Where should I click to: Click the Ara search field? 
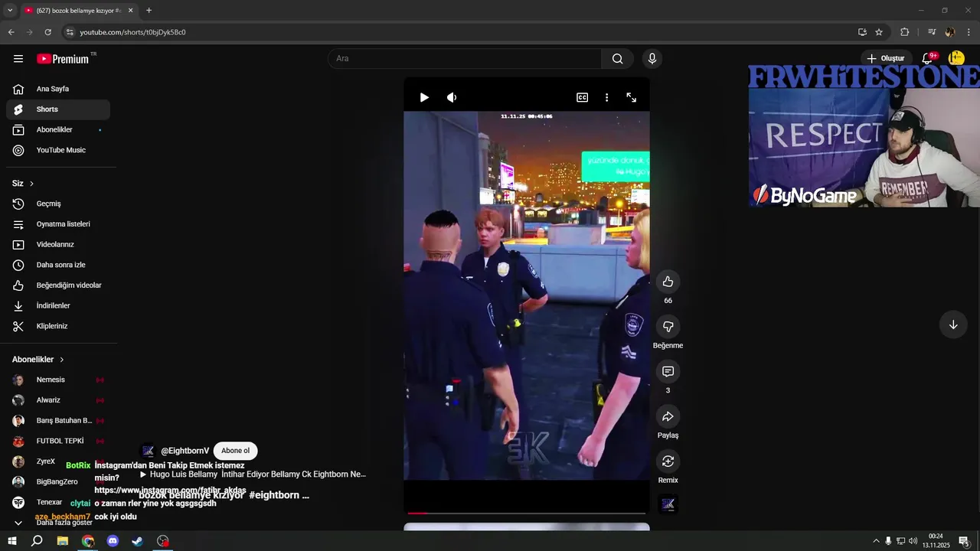465,59
